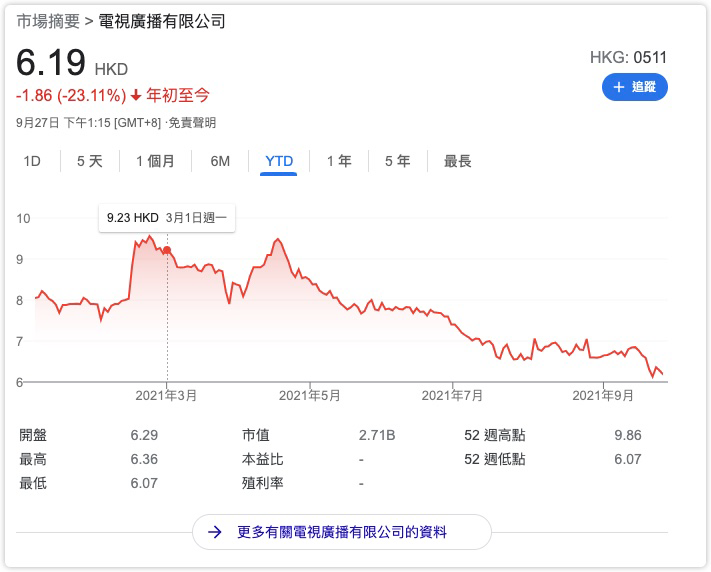Click the 開盤 value 6.29

pyautogui.click(x=144, y=435)
